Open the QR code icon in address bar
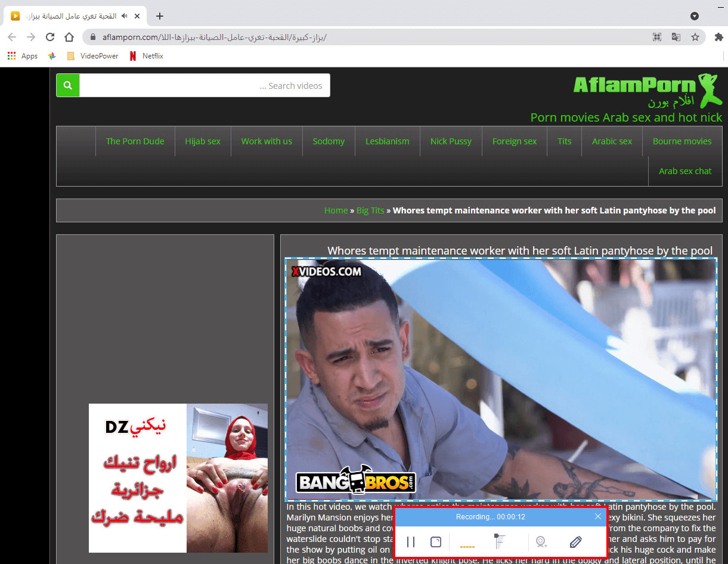Viewport: 728px width, 564px height. (x=657, y=37)
